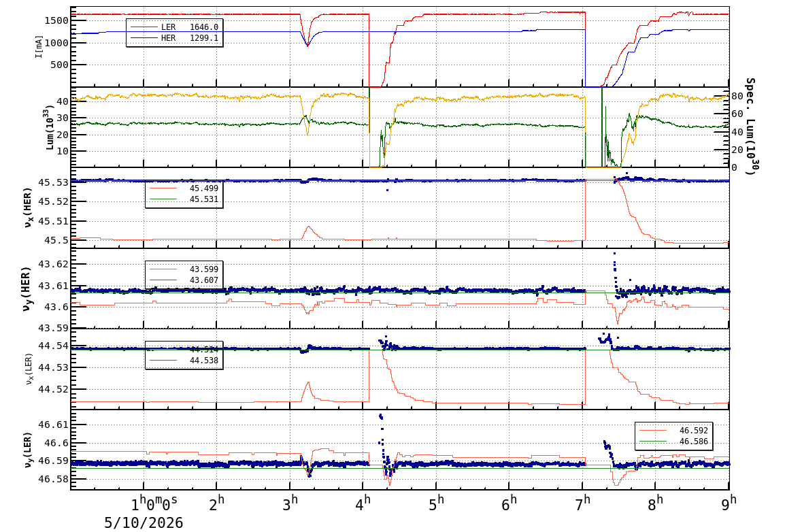This screenshot has height=532, width=785.
Task: Click the νx(LER) axis label
Action: pyautogui.click(x=28, y=370)
